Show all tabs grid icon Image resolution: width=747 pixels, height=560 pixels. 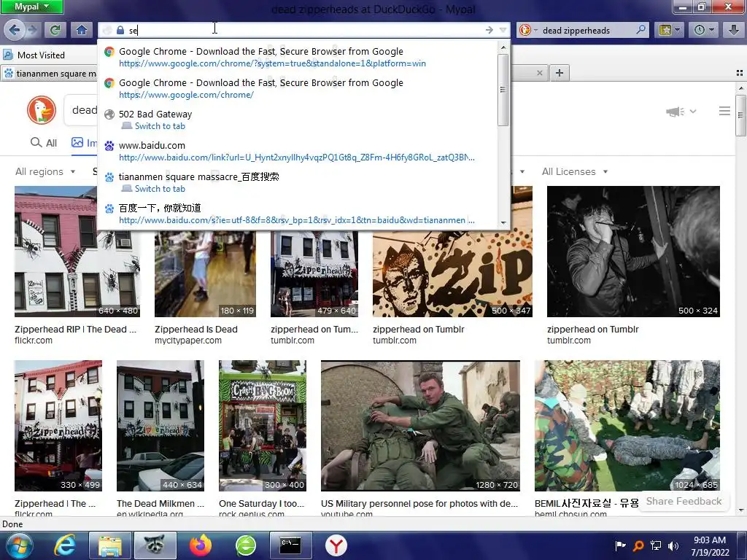[740, 73]
